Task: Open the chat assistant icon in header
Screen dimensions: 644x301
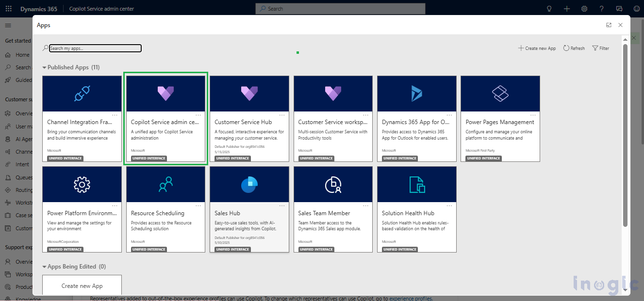Action: click(619, 9)
